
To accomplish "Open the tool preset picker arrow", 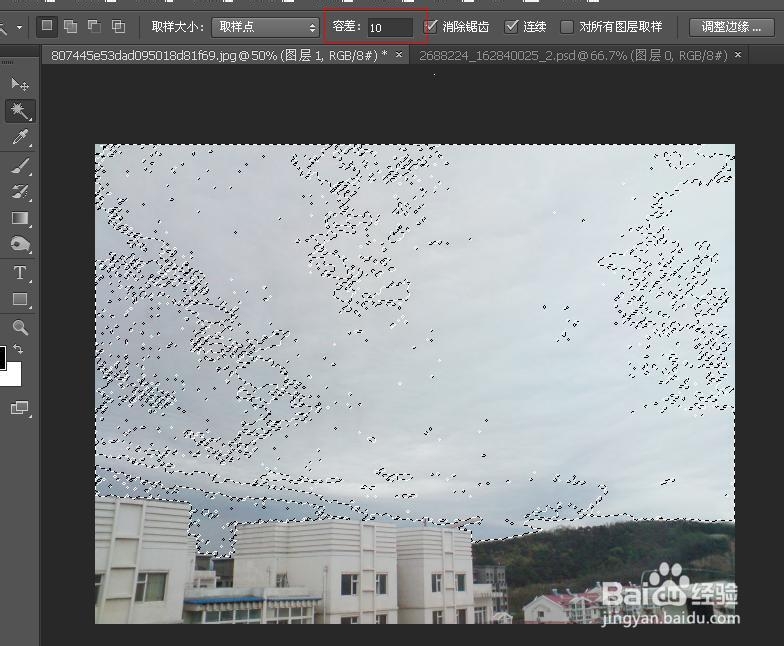I will 20,27.
